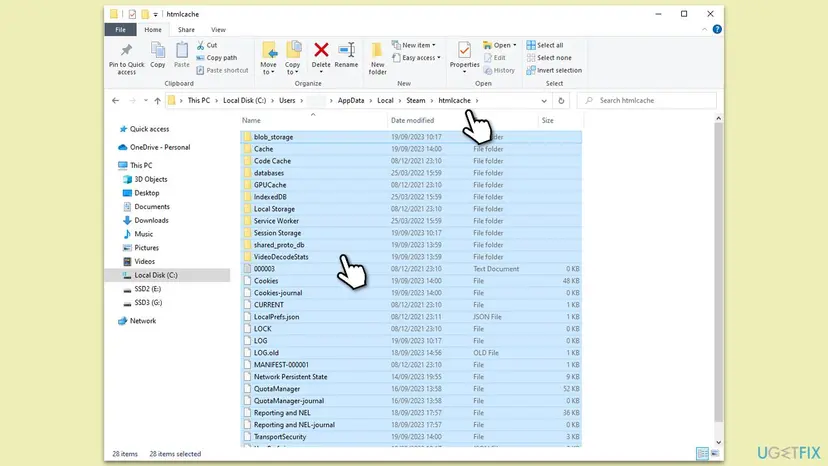Click Steam in the address path
The width and height of the screenshot is (828, 466).
click(416, 100)
